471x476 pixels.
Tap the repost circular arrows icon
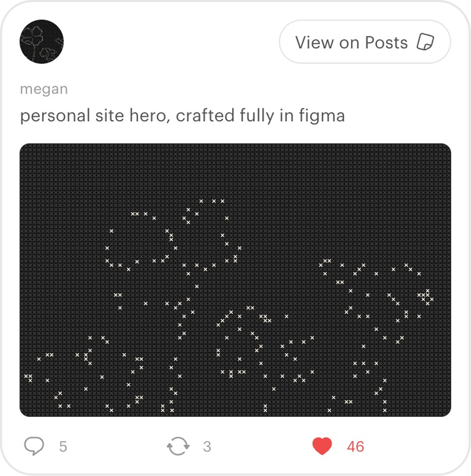point(178,446)
